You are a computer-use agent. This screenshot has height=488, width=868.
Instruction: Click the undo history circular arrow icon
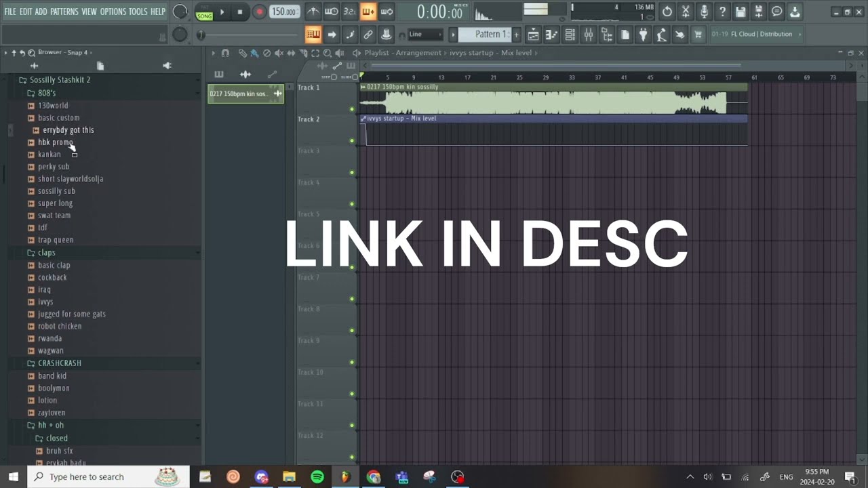[x=667, y=12]
